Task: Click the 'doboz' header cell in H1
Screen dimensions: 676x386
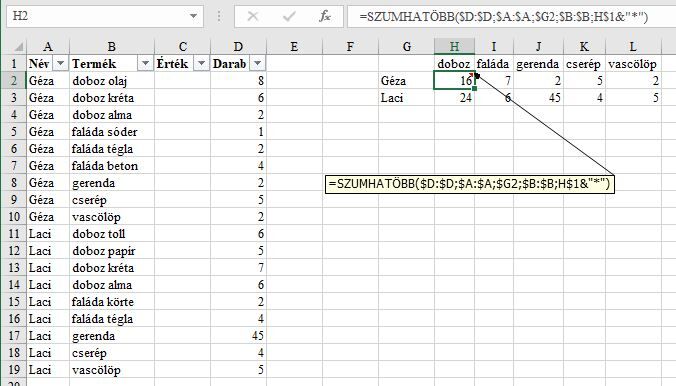Action: pos(454,64)
